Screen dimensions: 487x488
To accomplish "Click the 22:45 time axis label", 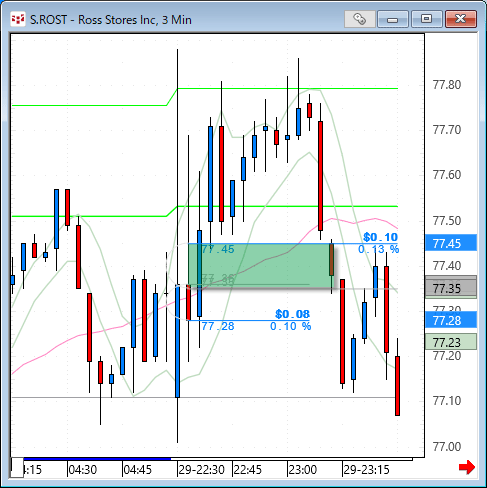I will click(248, 470).
